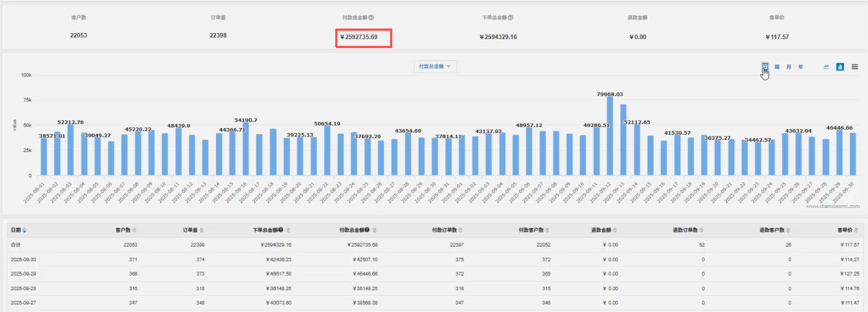Click the chart bar labeled 79968.03
This screenshot has width=868, height=312.
pyautogui.click(x=610, y=136)
